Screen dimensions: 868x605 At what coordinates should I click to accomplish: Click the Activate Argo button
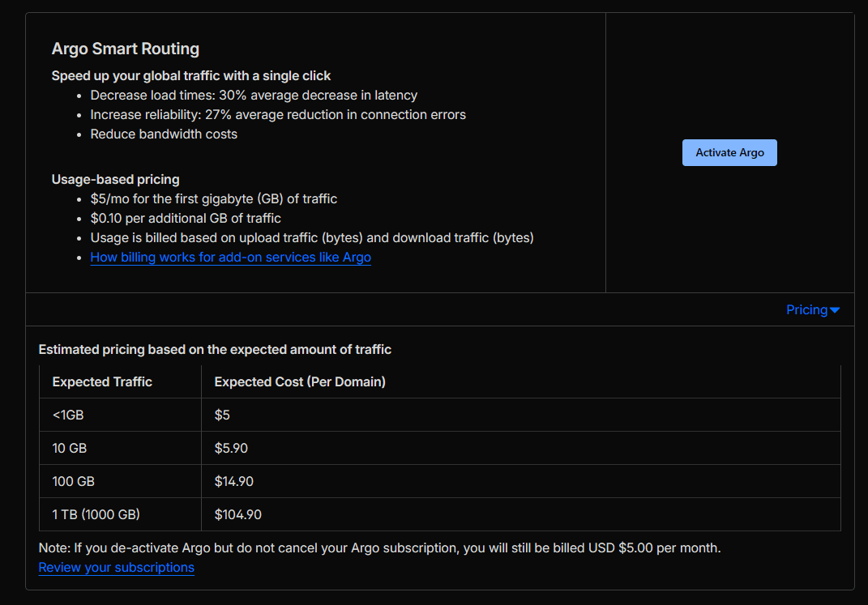(729, 153)
